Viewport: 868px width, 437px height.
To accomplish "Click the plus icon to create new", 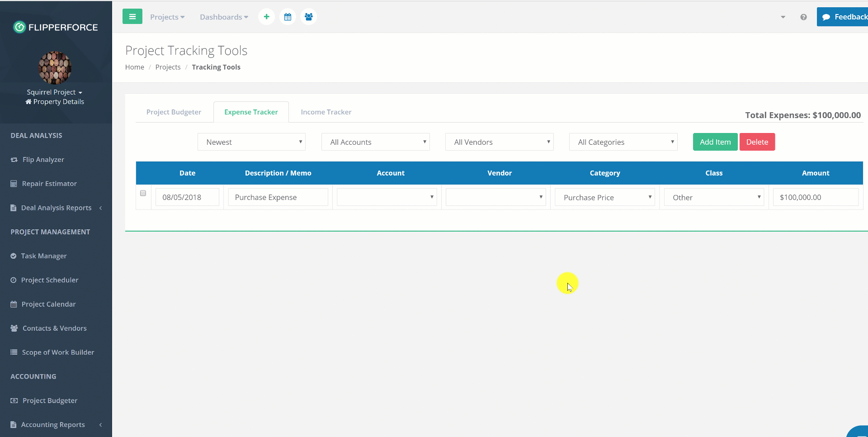I will pyautogui.click(x=266, y=16).
